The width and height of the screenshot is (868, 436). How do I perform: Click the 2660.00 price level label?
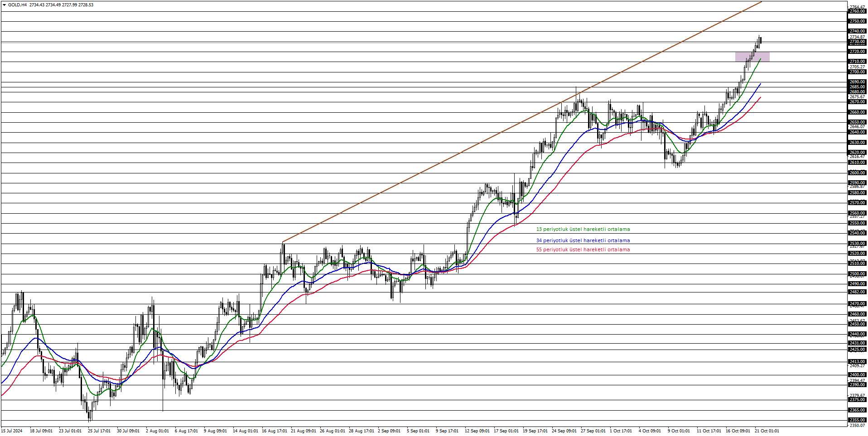pyautogui.click(x=857, y=112)
